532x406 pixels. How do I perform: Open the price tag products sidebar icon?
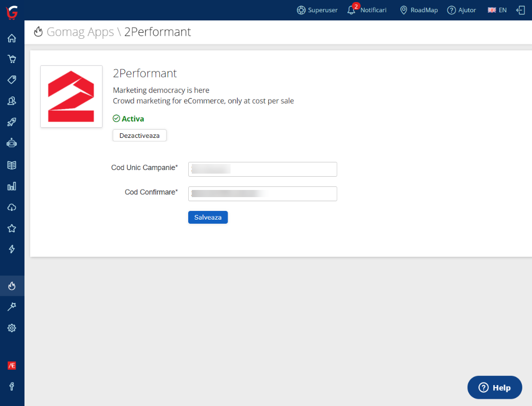coord(12,80)
